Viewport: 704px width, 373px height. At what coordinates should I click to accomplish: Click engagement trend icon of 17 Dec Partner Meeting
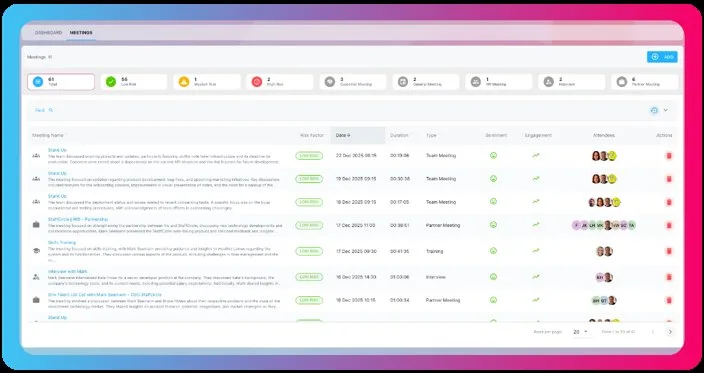[536, 225]
